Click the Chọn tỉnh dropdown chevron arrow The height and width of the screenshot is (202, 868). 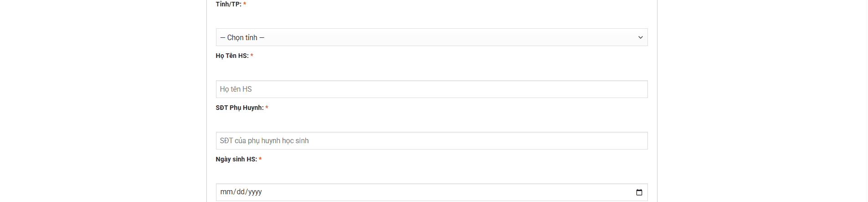pos(640,37)
